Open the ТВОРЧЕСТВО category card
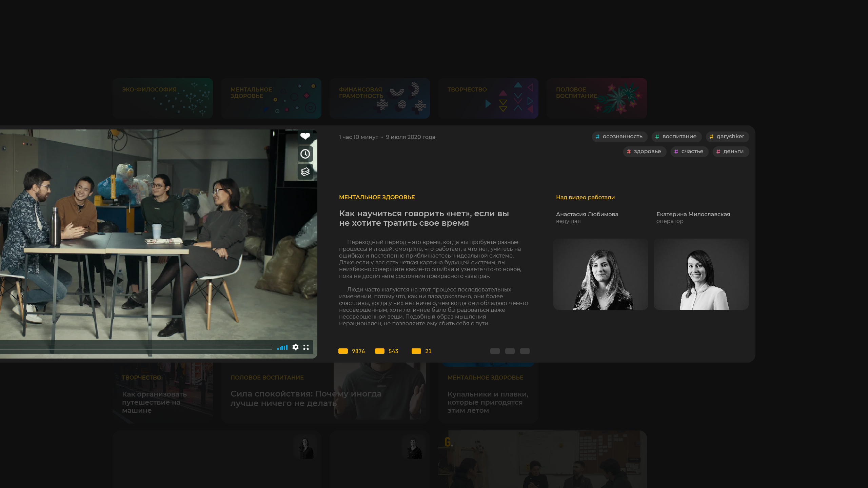Viewport: 868px width, 488px height. click(488, 98)
